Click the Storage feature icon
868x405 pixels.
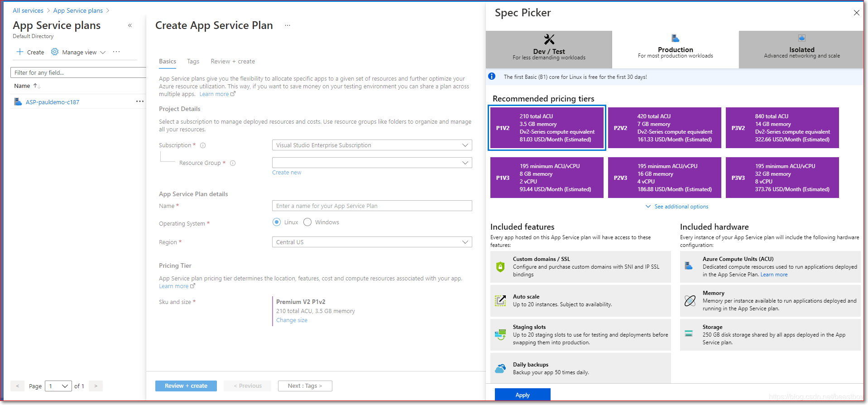(x=689, y=333)
